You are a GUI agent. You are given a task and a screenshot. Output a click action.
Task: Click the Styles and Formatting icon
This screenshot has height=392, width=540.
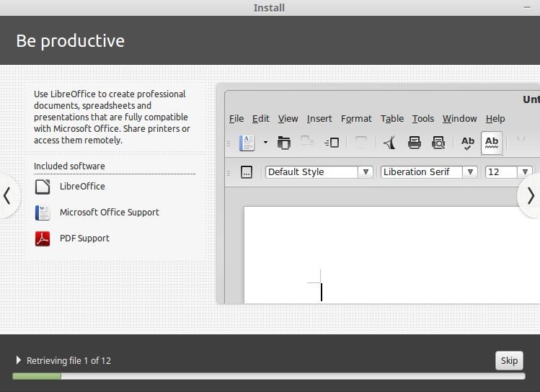point(247,171)
